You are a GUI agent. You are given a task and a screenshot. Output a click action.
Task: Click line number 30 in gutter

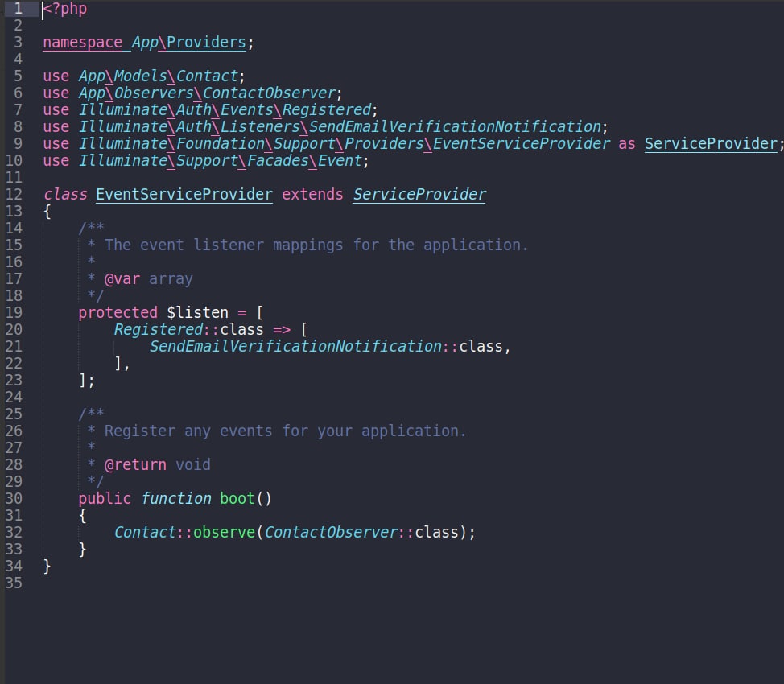click(14, 499)
